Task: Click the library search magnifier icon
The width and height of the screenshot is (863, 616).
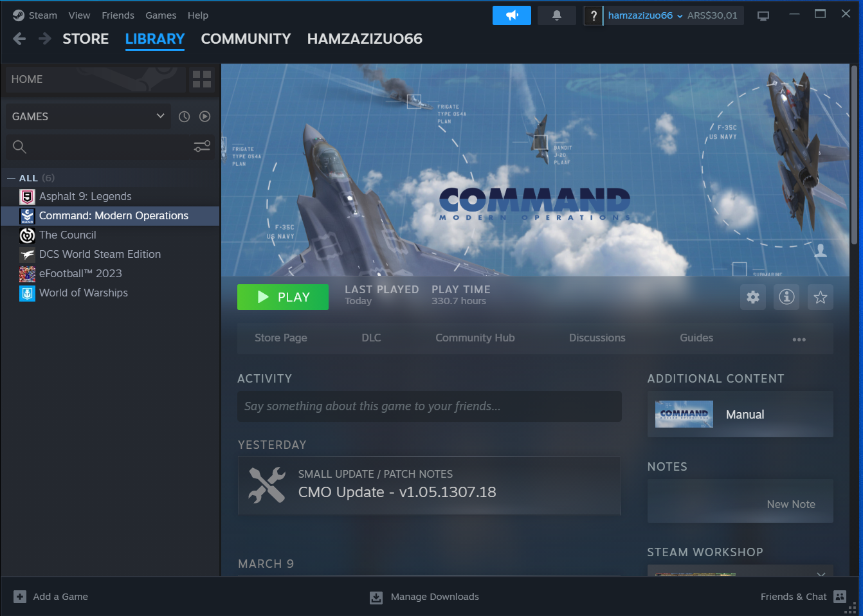Action: click(x=19, y=147)
